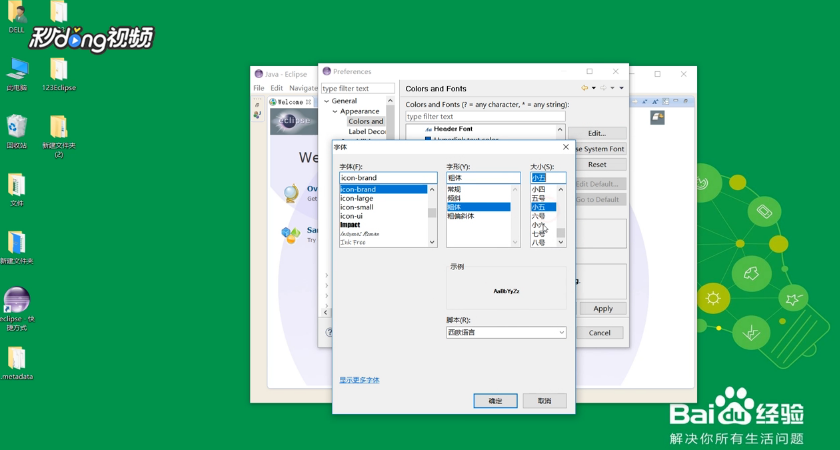Click the Overview globe icon on Welcome page
Screen dimensions: 840x450
(291, 193)
